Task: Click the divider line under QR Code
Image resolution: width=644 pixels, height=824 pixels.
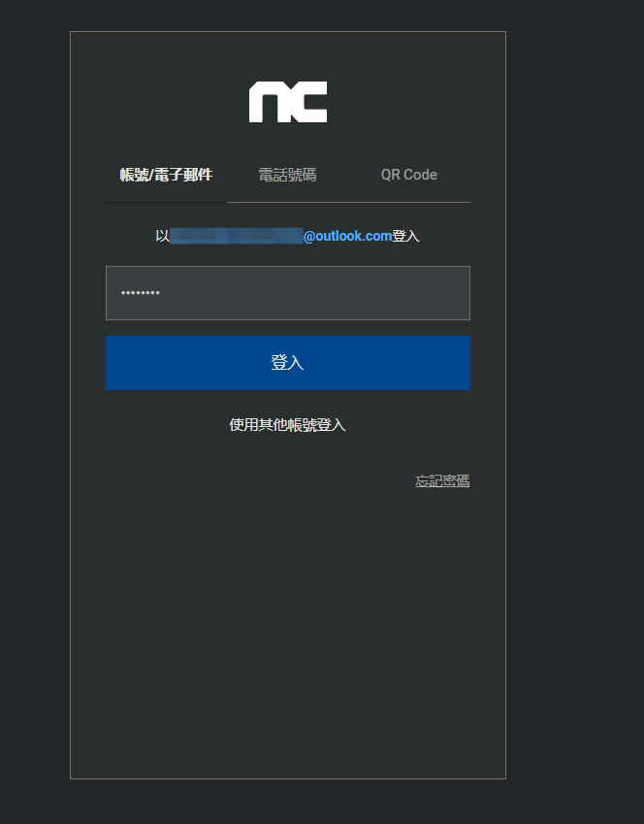Action: pyautogui.click(x=408, y=202)
